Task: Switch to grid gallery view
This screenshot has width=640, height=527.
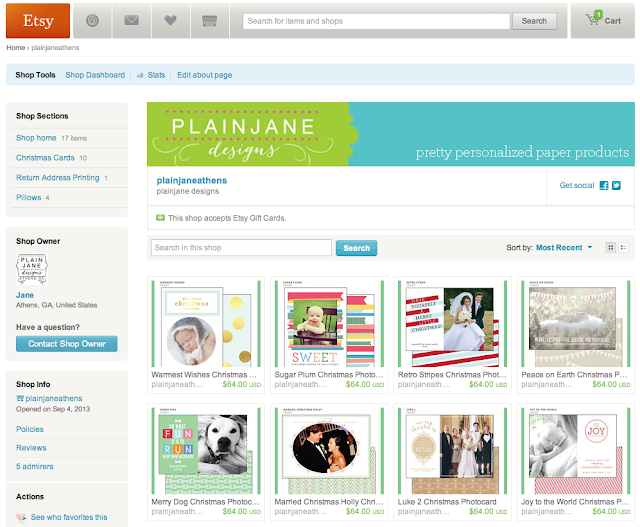Action: click(611, 247)
